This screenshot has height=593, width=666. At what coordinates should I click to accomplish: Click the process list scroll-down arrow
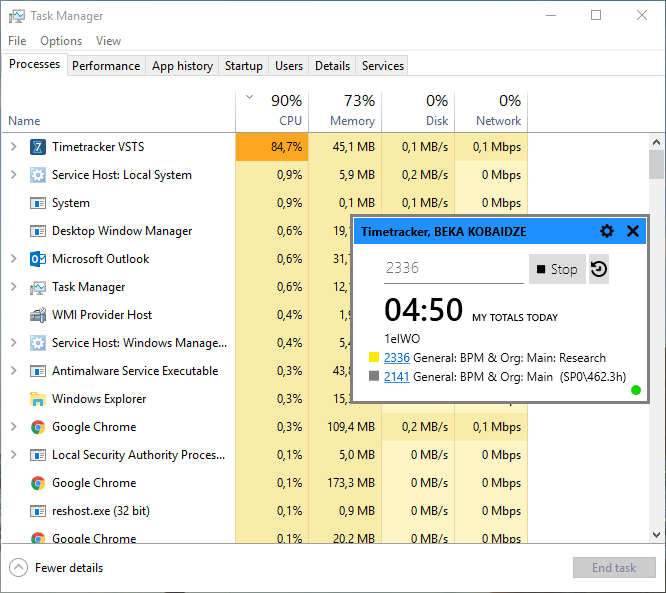click(x=656, y=535)
